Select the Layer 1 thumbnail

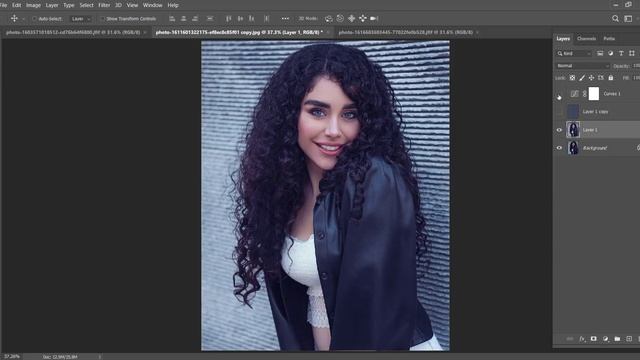(x=573, y=130)
